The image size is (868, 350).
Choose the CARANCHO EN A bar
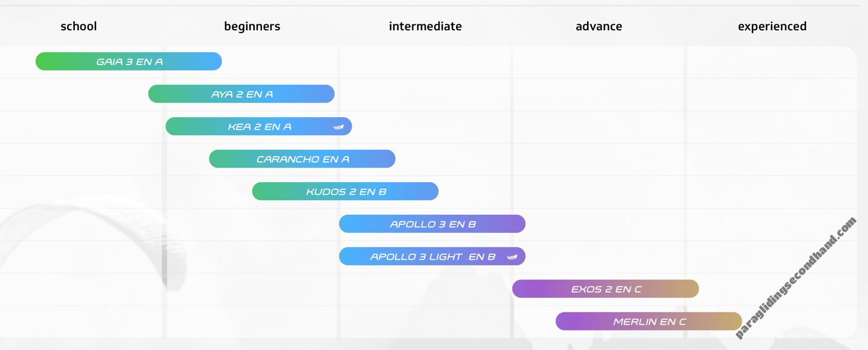tap(302, 159)
